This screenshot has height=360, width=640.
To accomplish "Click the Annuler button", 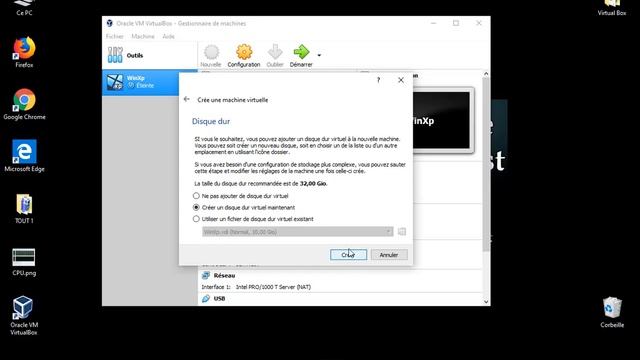I will (389, 255).
